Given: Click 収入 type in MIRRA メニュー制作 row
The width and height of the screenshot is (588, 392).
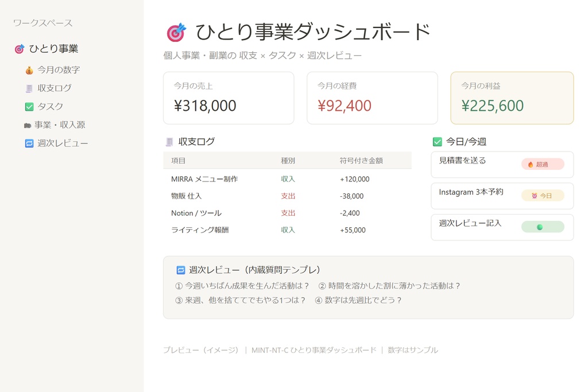Looking at the screenshot, I should point(288,179).
